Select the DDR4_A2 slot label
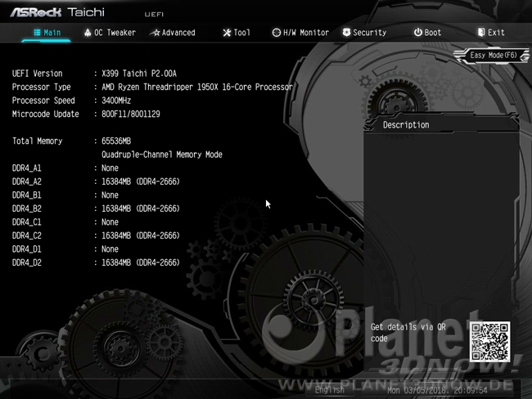The image size is (532, 399). coord(26,182)
